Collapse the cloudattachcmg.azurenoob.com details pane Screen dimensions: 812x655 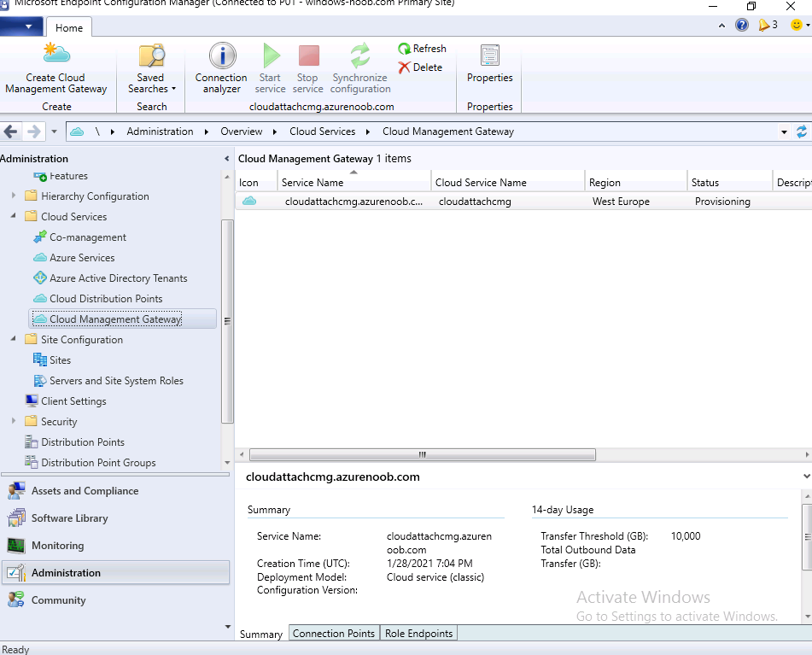(806, 477)
